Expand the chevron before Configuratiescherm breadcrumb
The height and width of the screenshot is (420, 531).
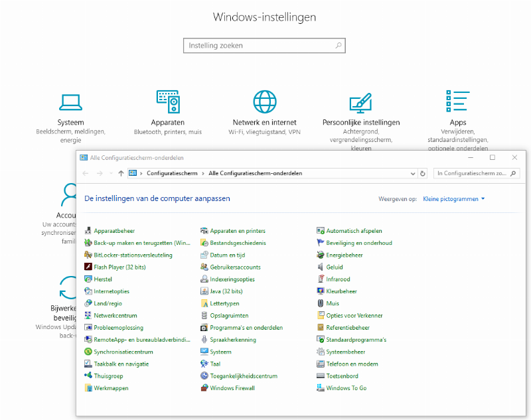[141, 173]
